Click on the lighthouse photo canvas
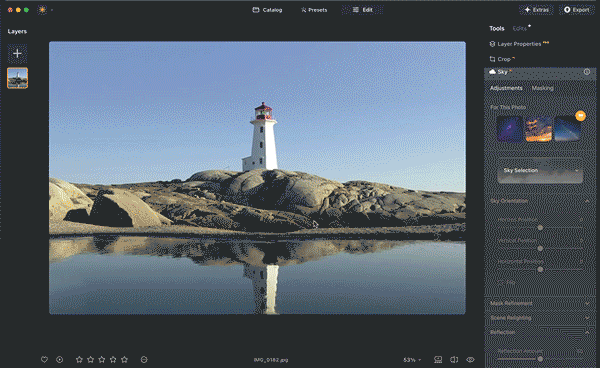 [257, 178]
